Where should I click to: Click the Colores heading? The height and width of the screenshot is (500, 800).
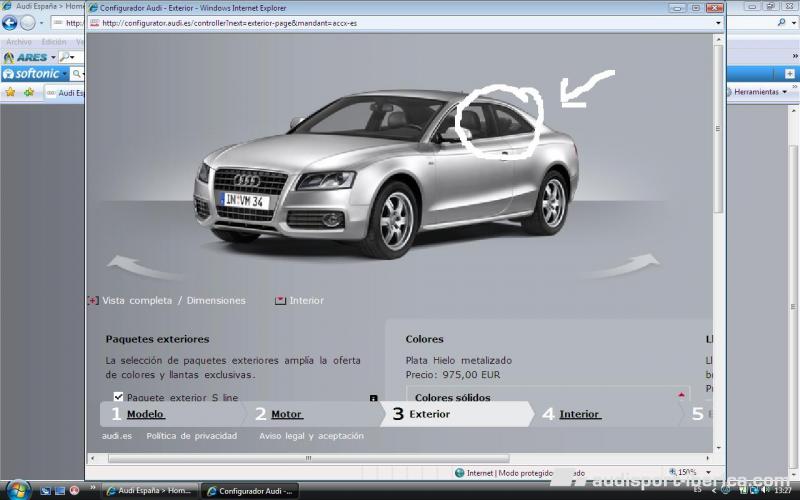pyautogui.click(x=424, y=339)
